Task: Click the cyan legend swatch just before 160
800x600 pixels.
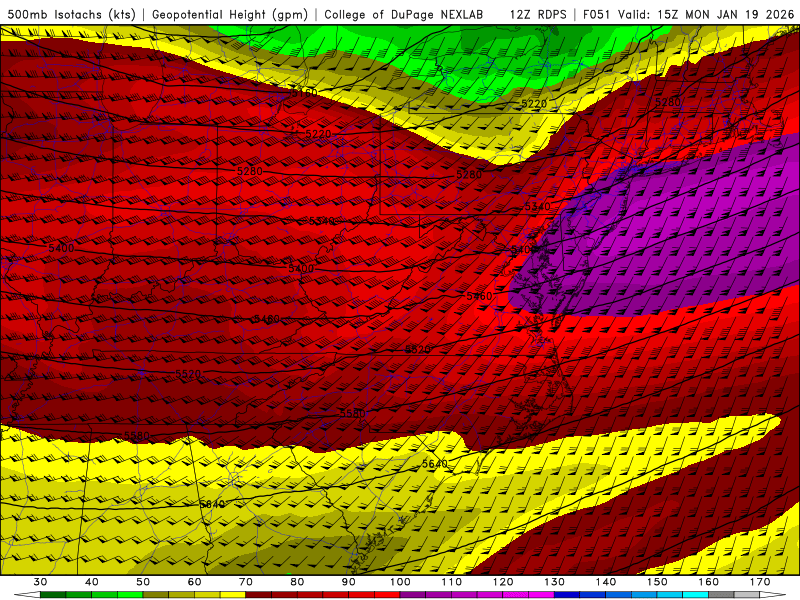Action: 695,594
